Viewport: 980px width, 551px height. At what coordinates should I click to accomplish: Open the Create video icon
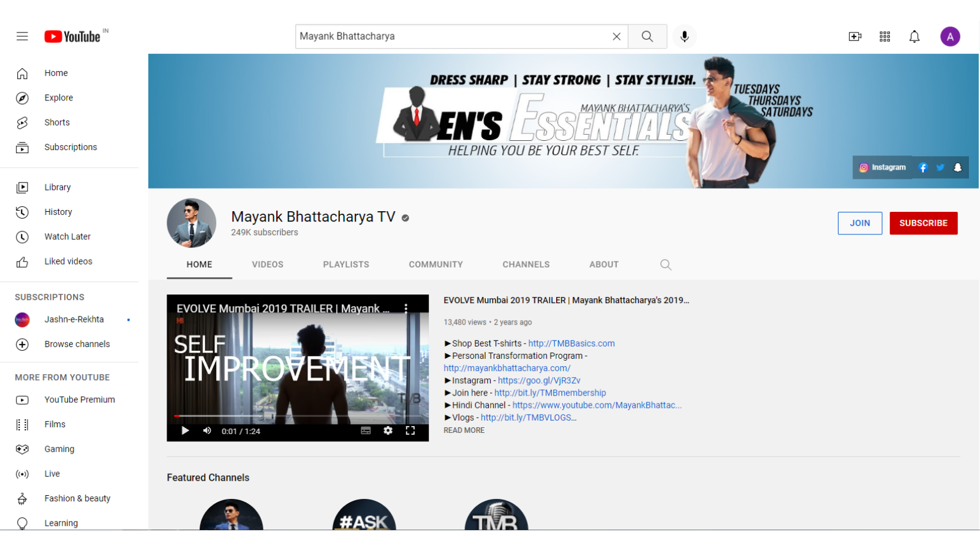tap(854, 36)
